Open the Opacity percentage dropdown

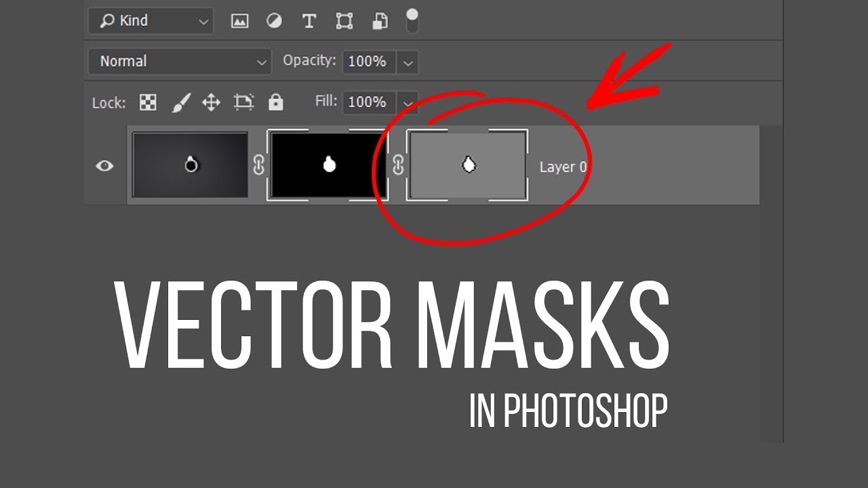pos(408,62)
